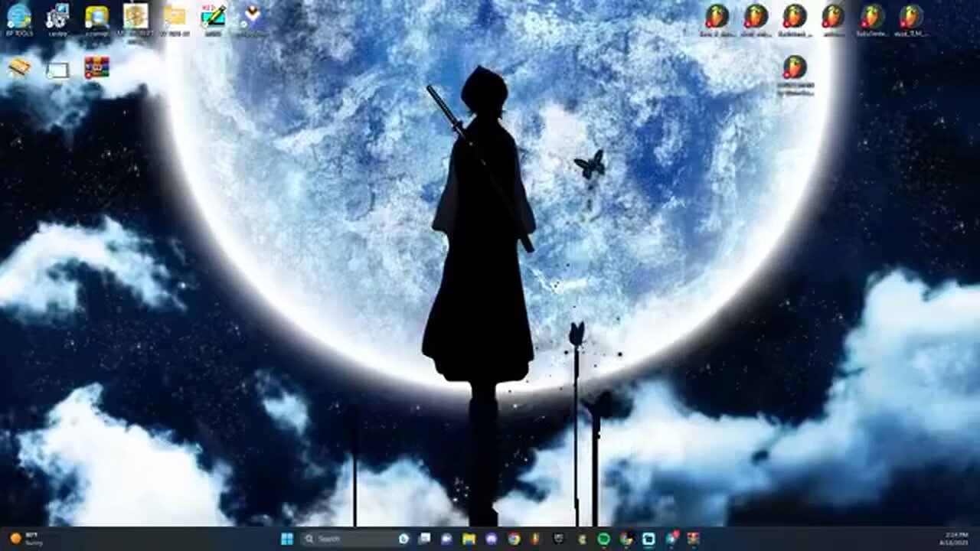
Task: Select the blue downward-chevron app icon
Action: (x=251, y=15)
